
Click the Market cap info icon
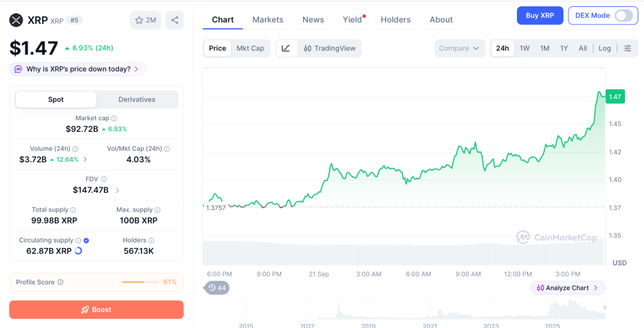114,118
